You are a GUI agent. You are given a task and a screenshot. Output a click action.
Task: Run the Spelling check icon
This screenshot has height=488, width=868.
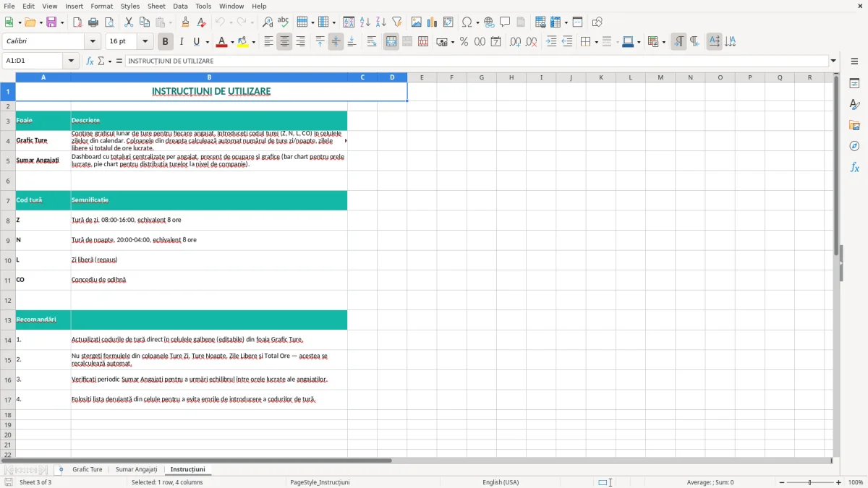tap(284, 22)
